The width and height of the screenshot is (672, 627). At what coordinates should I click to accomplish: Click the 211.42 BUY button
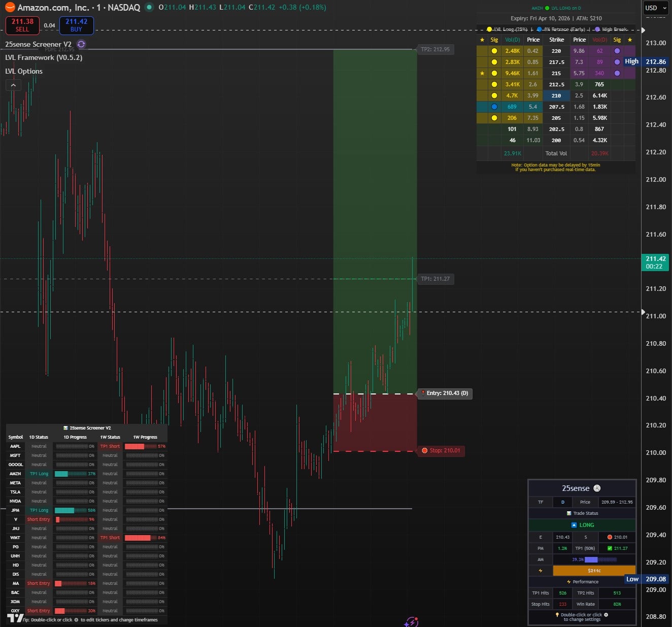[x=76, y=25]
